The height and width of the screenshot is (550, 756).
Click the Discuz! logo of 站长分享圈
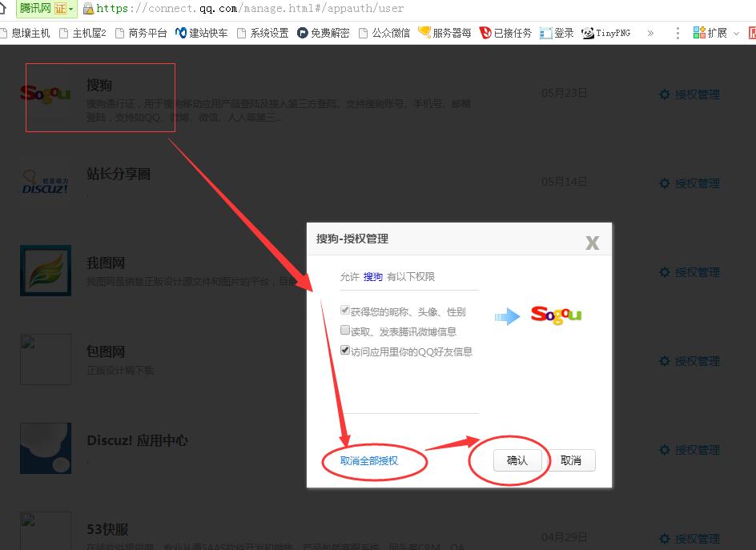pyautogui.click(x=46, y=183)
